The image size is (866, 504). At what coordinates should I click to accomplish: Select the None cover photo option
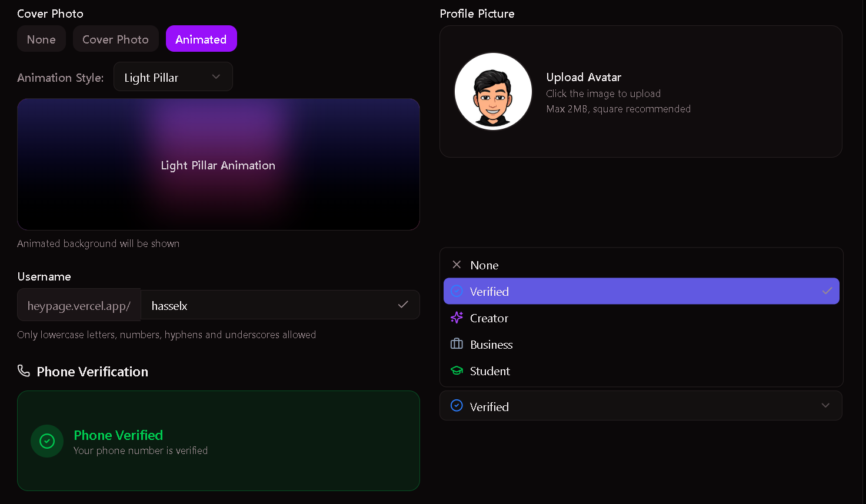[41, 39]
